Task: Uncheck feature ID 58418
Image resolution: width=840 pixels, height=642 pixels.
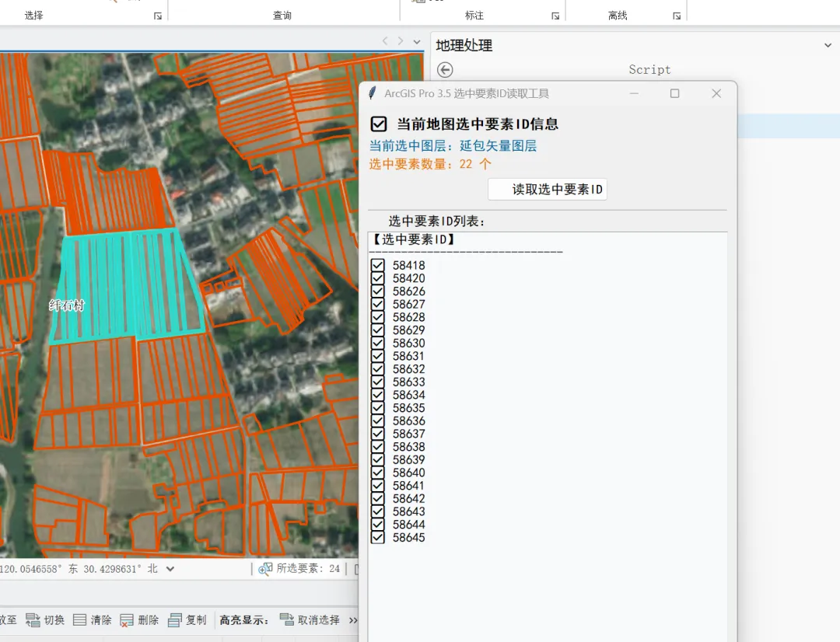Action: click(378, 265)
